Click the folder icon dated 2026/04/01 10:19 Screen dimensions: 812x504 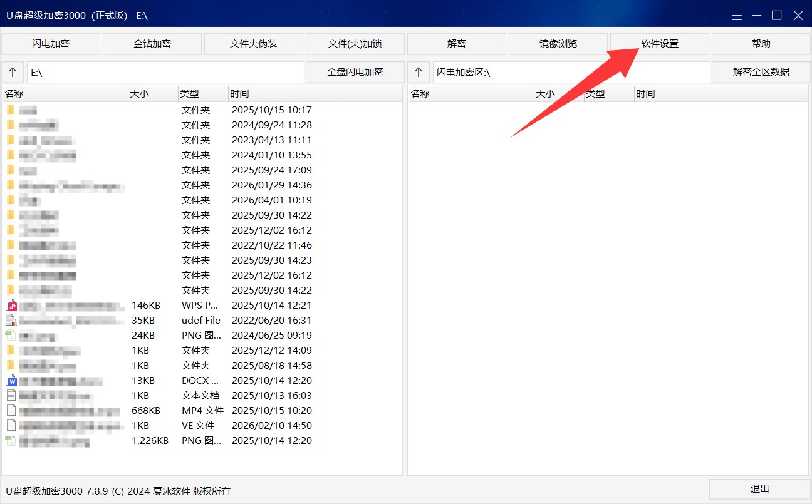[11, 200]
